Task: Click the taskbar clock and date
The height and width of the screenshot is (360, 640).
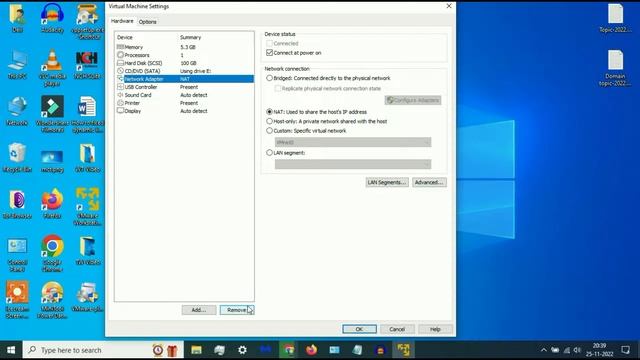Action: click(x=600, y=350)
